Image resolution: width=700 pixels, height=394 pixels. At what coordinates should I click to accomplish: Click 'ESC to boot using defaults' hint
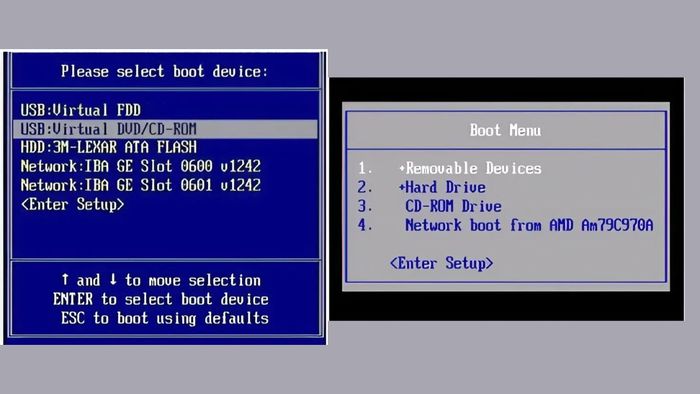pyautogui.click(x=165, y=318)
